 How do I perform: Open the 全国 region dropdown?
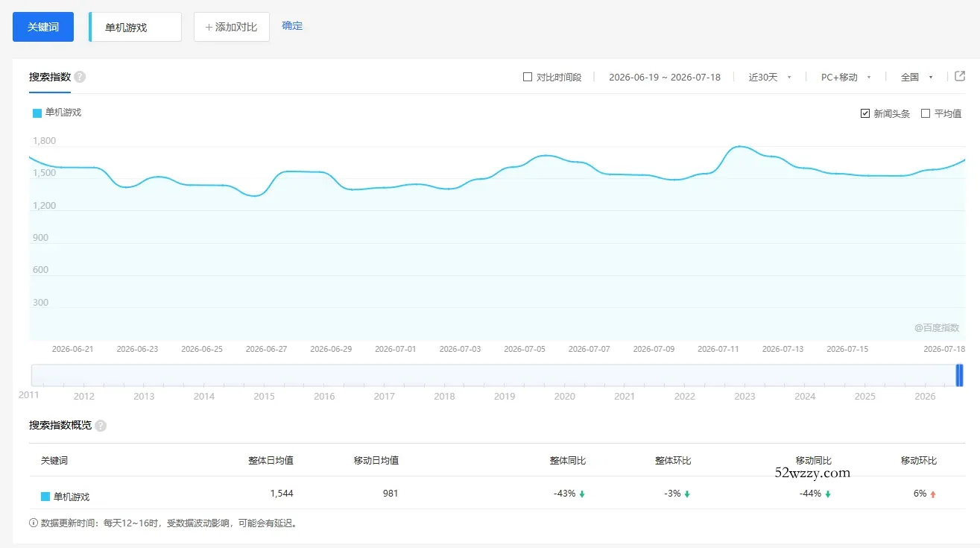coord(917,77)
